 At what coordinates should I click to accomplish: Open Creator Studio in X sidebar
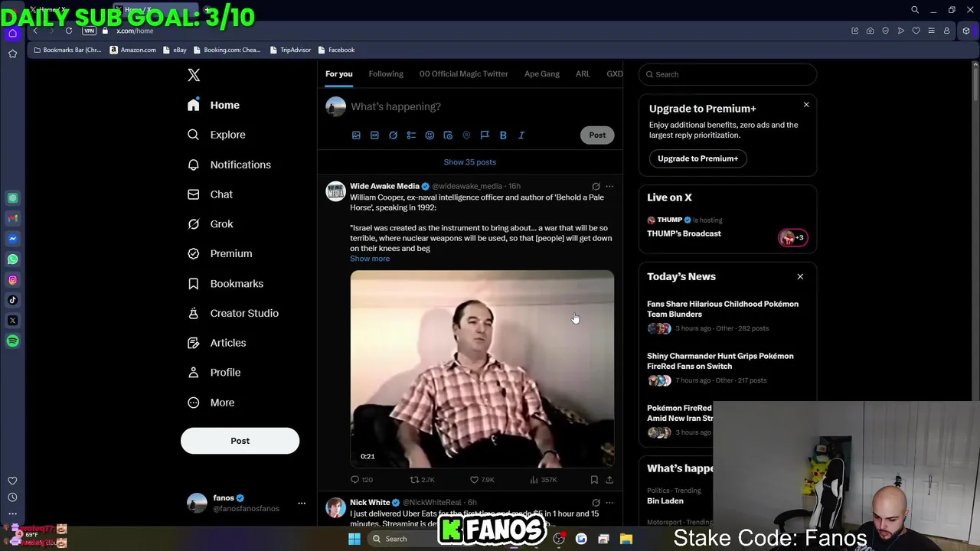tap(234, 313)
